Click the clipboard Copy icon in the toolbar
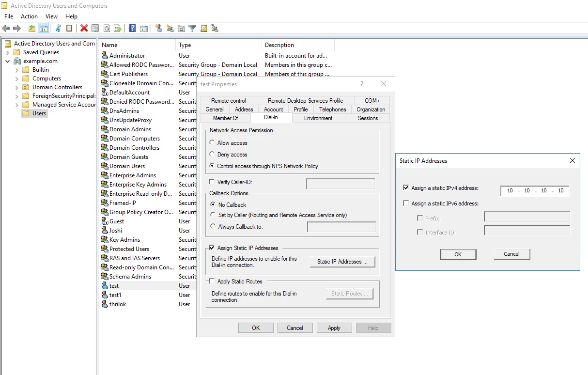This screenshot has width=588, height=375. pos(69,29)
